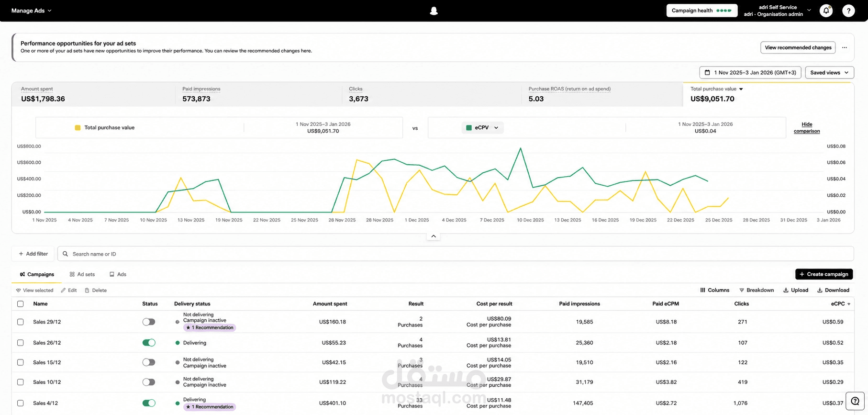The width and height of the screenshot is (868, 415).
Task: Click View recommended changes button
Action: (x=798, y=47)
